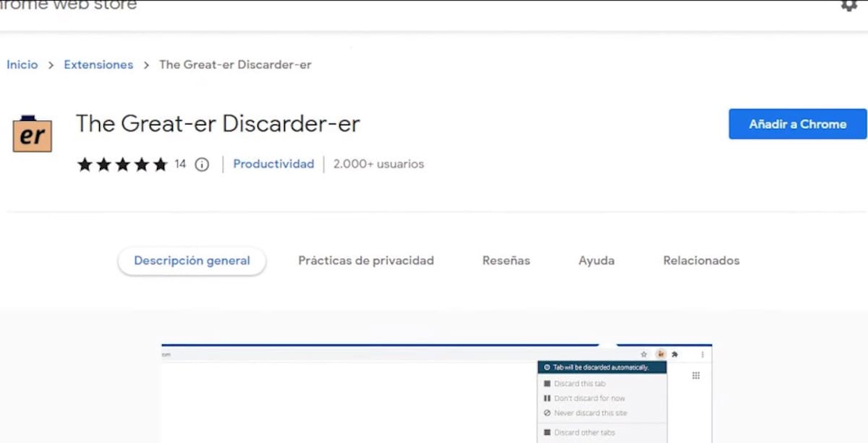The width and height of the screenshot is (868, 443).
Task: Choose 'Discard this tab' in preview menu
Action: tap(579, 384)
